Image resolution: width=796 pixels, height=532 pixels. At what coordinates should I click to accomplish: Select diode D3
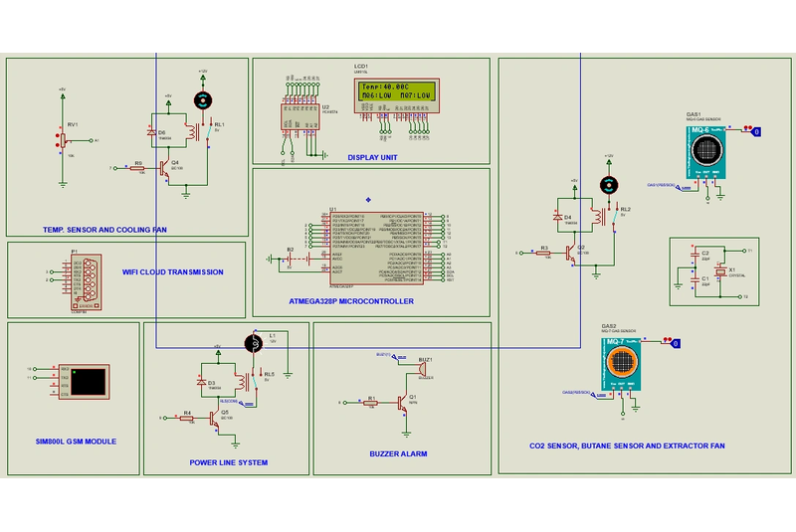(x=202, y=382)
